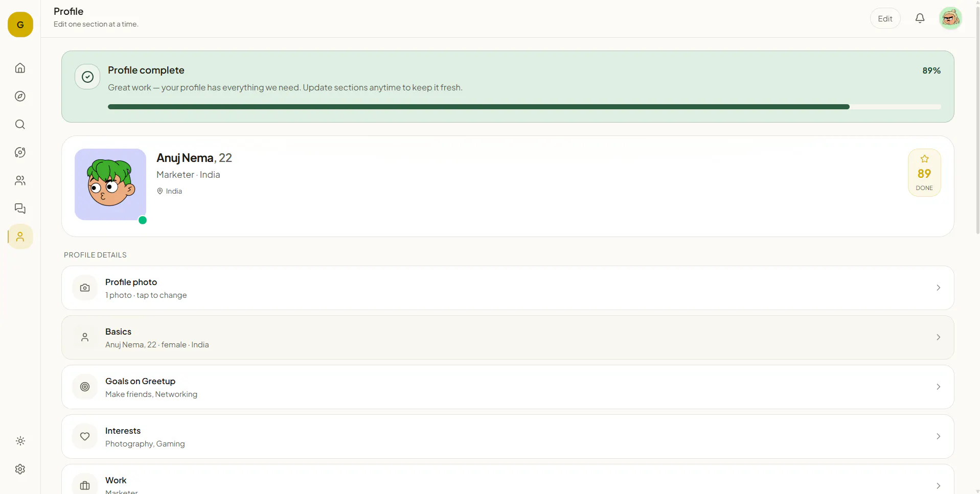Click the yellow G logo icon
Screen dimensions: 980x494
20,25
